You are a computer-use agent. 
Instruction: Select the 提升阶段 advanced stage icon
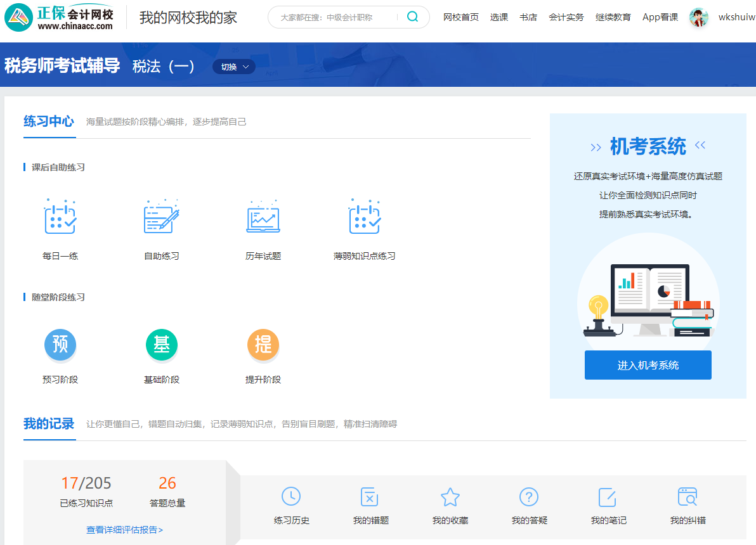click(x=263, y=345)
